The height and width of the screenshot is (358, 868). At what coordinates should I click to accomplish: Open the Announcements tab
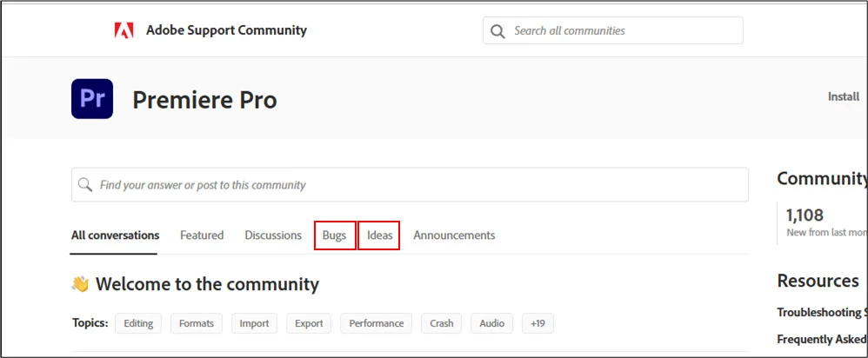click(x=454, y=235)
